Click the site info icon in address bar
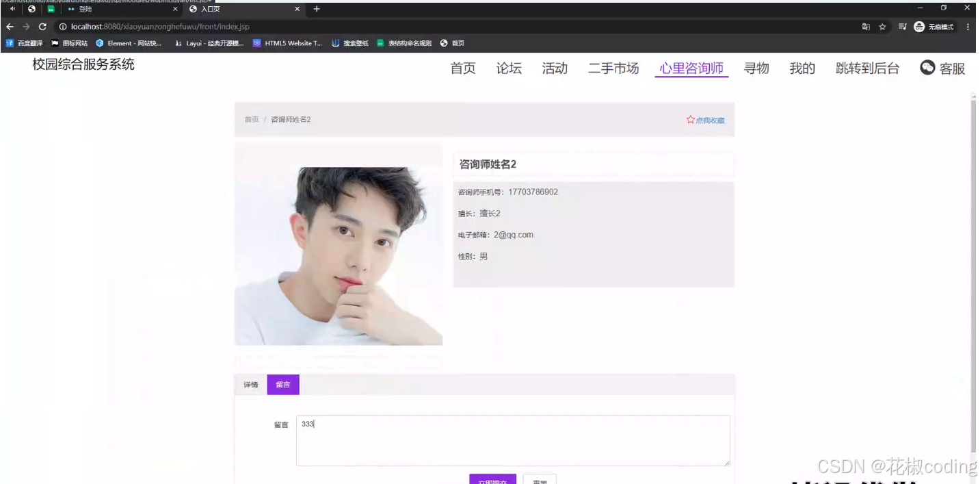The width and height of the screenshot is (980, 484). point(62,27)
